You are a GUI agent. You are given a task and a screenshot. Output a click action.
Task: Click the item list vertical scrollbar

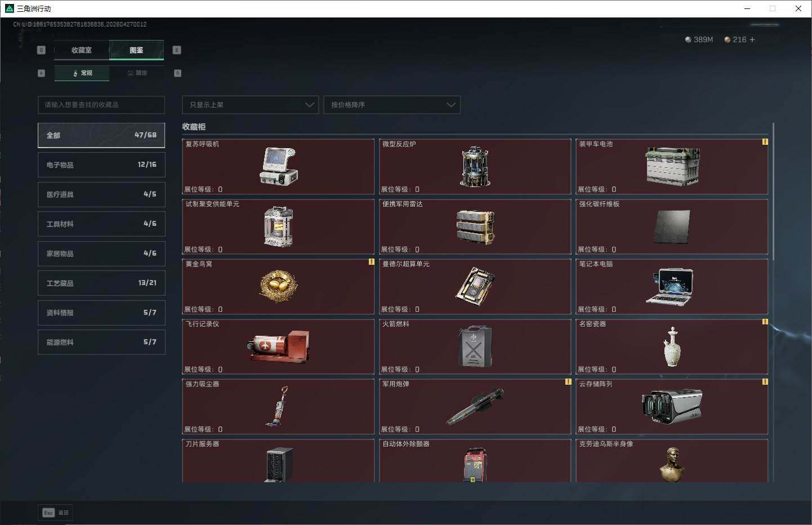773,192
